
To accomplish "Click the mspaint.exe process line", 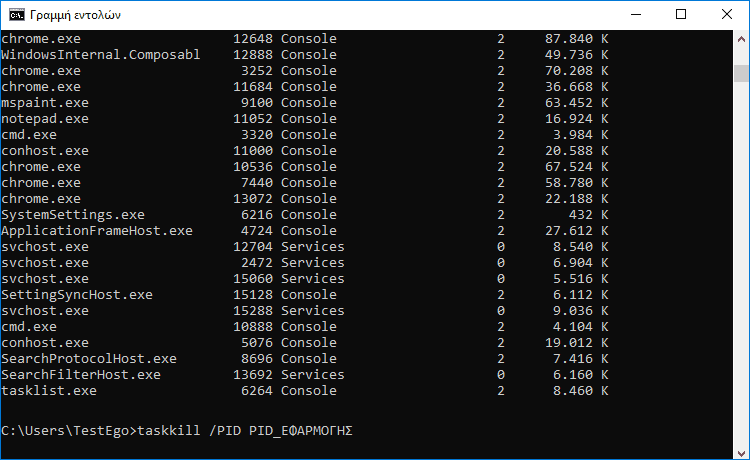I will (x=305, y=103).
